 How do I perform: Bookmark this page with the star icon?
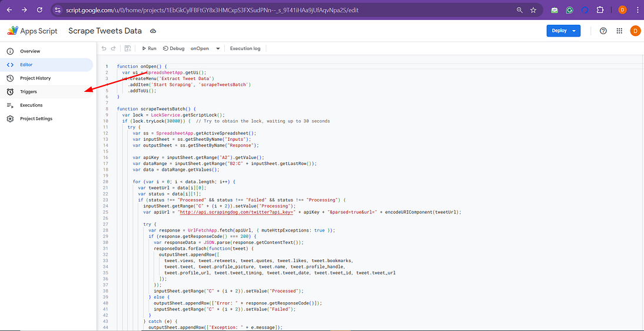tap(533, 10)
